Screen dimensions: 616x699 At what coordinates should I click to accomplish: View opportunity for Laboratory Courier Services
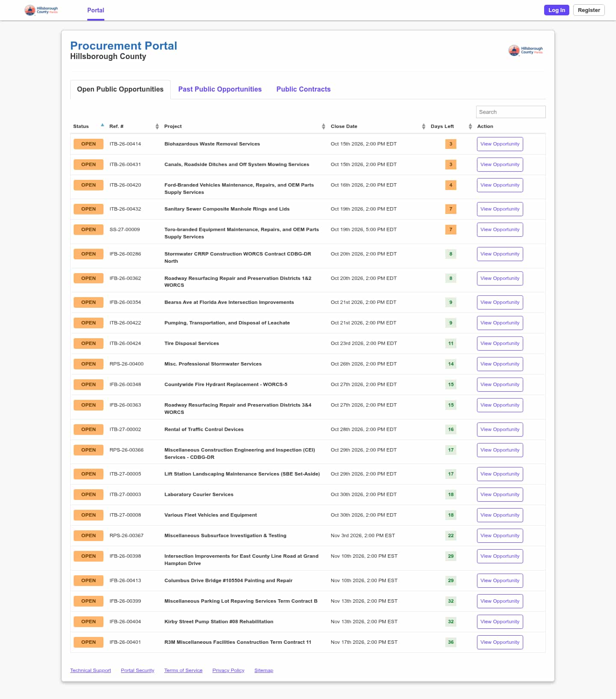tap(500, 494)
